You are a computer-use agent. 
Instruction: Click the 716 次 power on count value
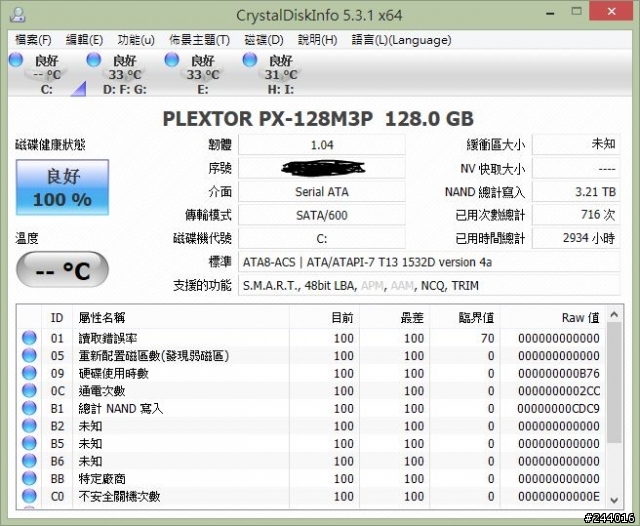pyautogui.click(x=576, y=215)
